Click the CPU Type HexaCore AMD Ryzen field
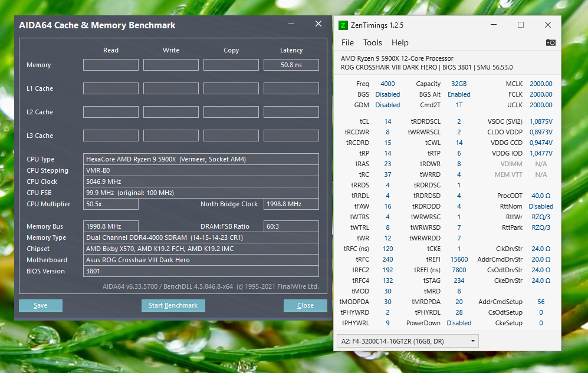The width and height of the screenshot is (588, 373). point(201,159)
